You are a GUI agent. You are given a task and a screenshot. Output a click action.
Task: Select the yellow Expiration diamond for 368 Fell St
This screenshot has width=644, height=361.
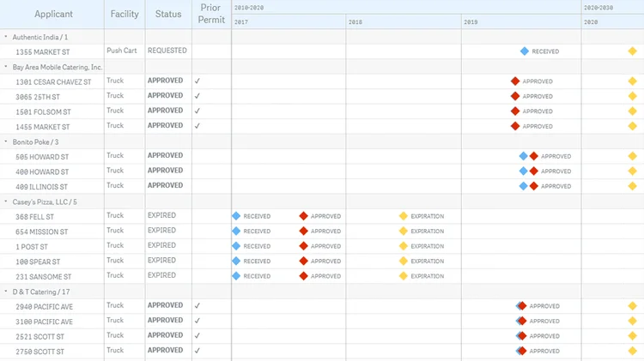(404, 216)
